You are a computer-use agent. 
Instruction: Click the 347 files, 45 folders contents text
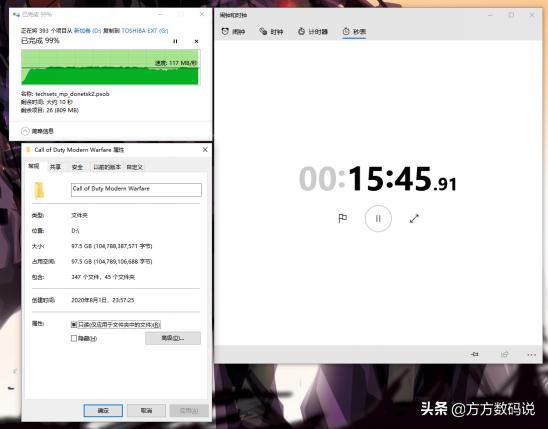pyautogui.click(x=103, y=277)
